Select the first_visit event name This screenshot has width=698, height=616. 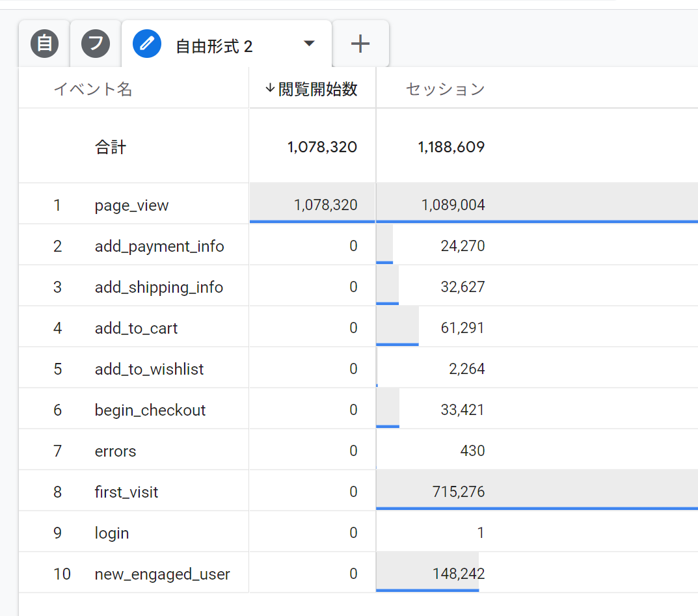[126, 492]
